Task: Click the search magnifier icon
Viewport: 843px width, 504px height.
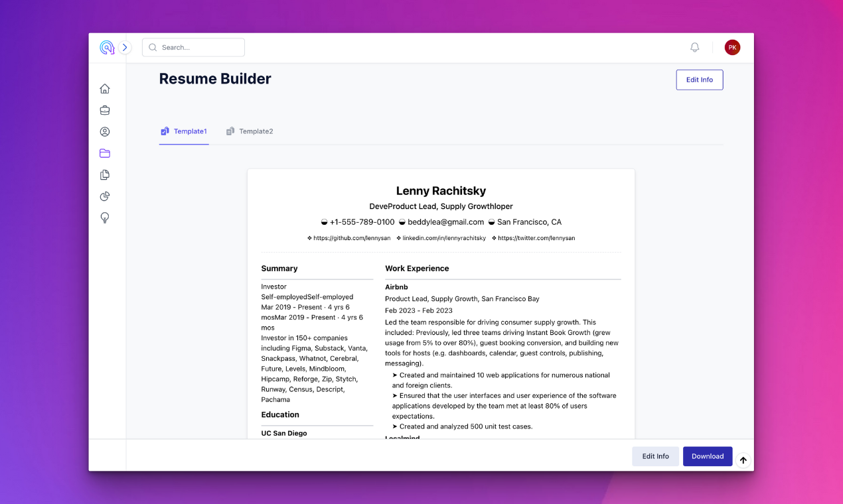Action: pyautogui.click(x=153, y=48)
